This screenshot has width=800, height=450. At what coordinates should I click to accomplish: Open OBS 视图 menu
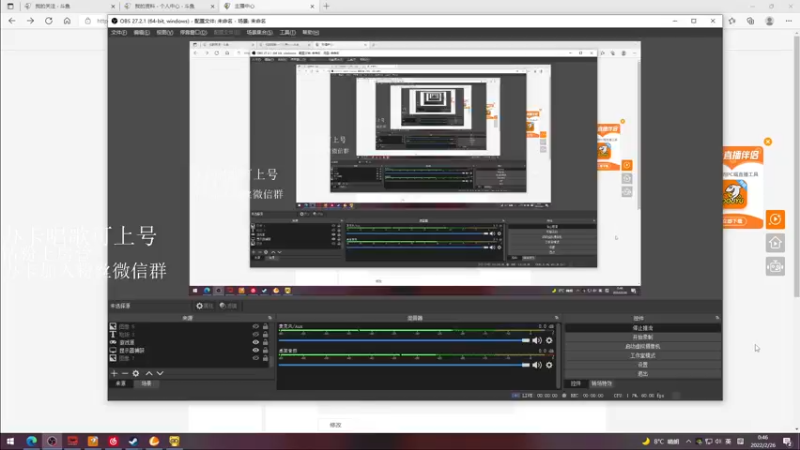point(164,32)
